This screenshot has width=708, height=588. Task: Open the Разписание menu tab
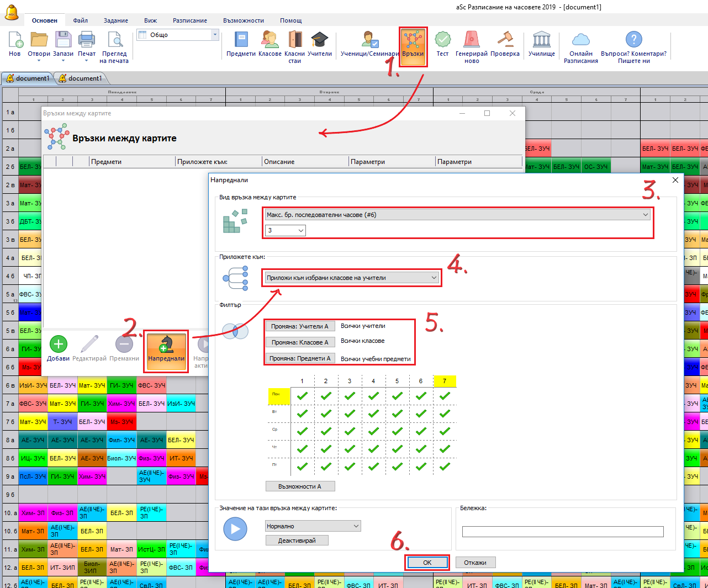pyautogui.click(x=190, y=20)
